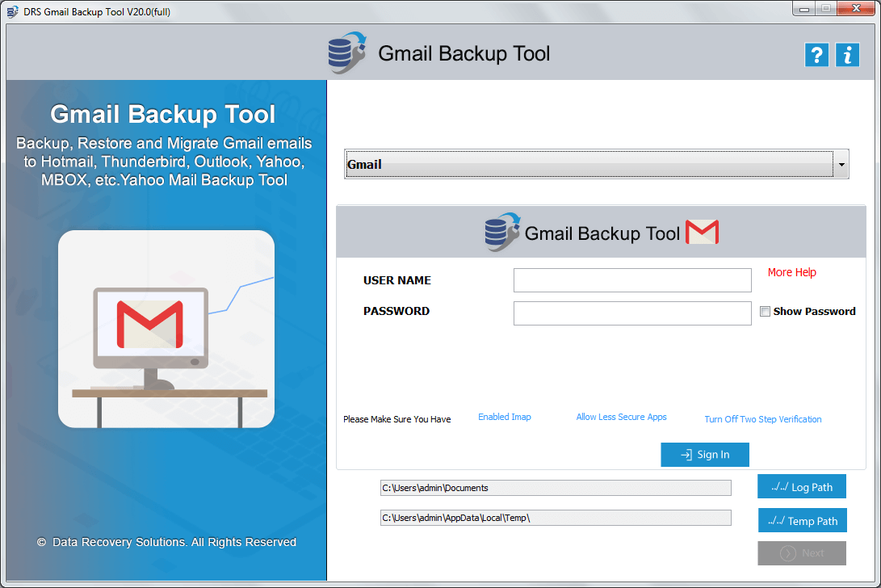Focus the PASSWORD input field
881x588 pixels.
[x=632, y=313]
